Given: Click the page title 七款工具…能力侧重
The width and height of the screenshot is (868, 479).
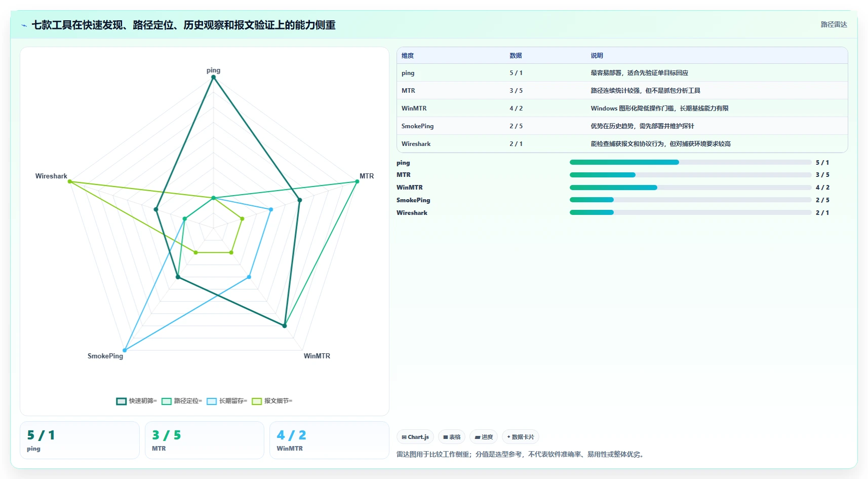Looking at the screenshot, I should coord(183,25).
